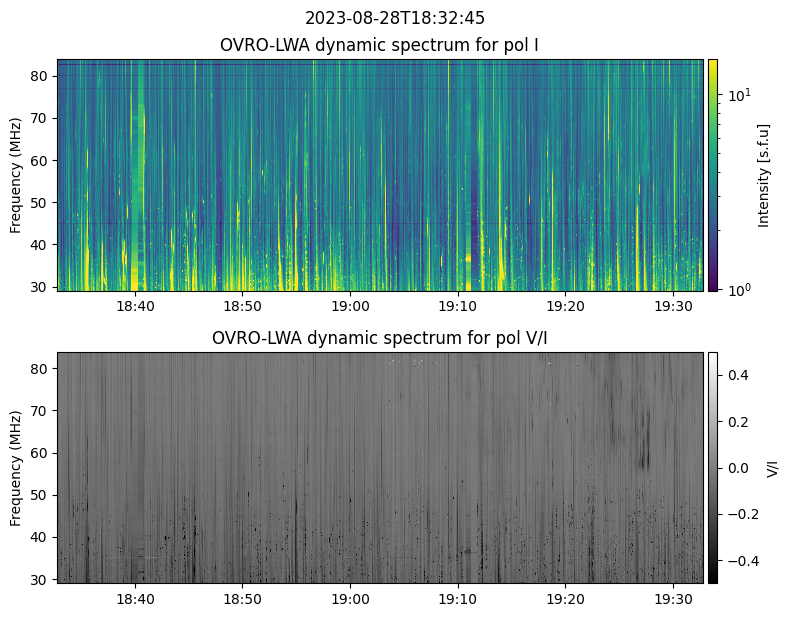This screenshot has height=617, width=789.
Task: Click the Intensity [s.f.u] colorbar label
Action: pos(765,175)
